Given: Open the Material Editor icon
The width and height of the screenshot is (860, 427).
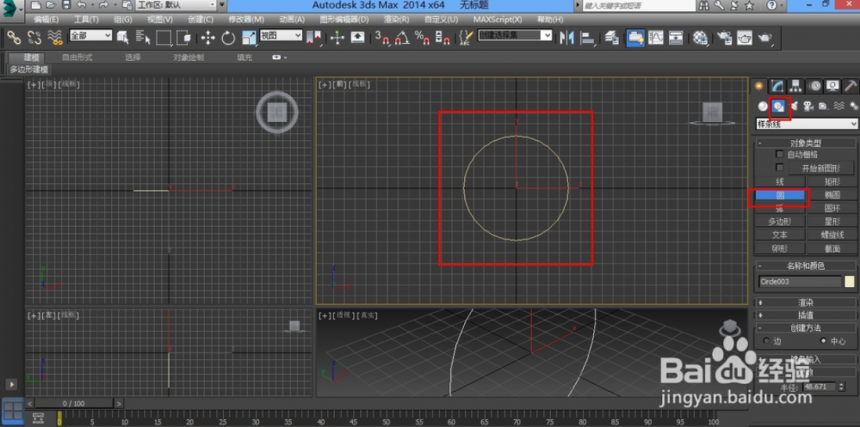Looking at the screenshot, I should (x=700, y=38).
